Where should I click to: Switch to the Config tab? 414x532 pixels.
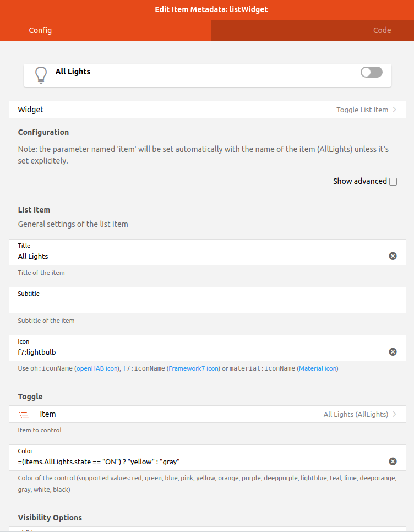pos(40,30)
